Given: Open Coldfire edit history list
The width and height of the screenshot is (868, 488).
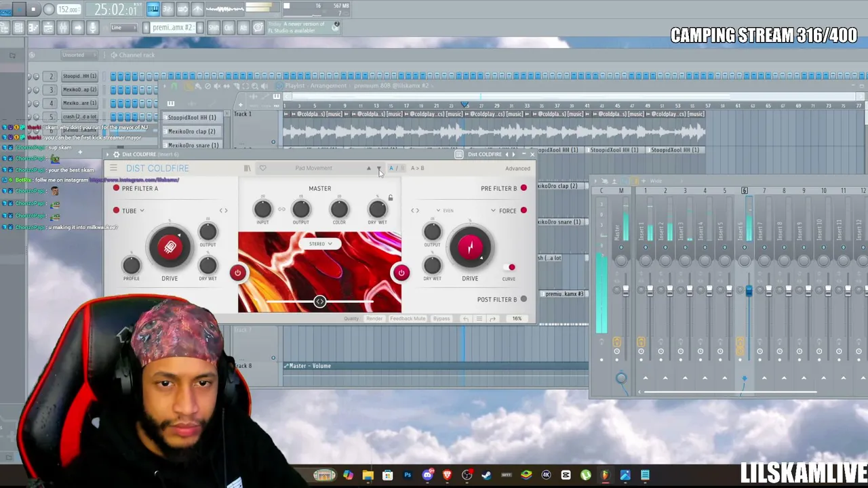Looking at the screenshot, I should 479,319.
